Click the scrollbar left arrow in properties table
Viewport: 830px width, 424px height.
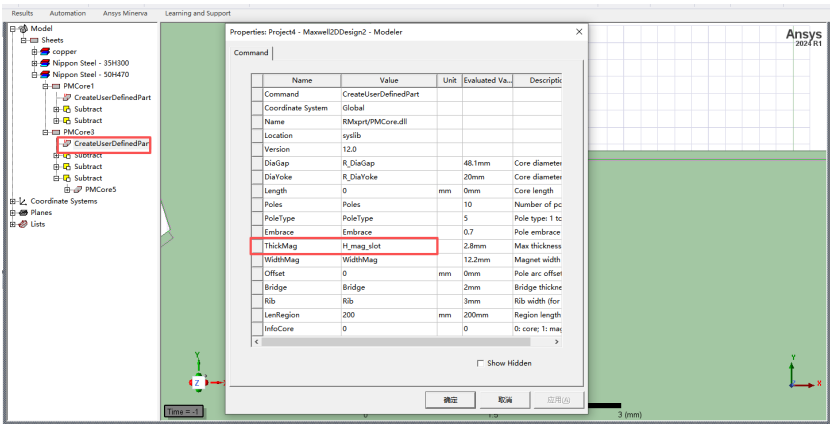[257, 342]
